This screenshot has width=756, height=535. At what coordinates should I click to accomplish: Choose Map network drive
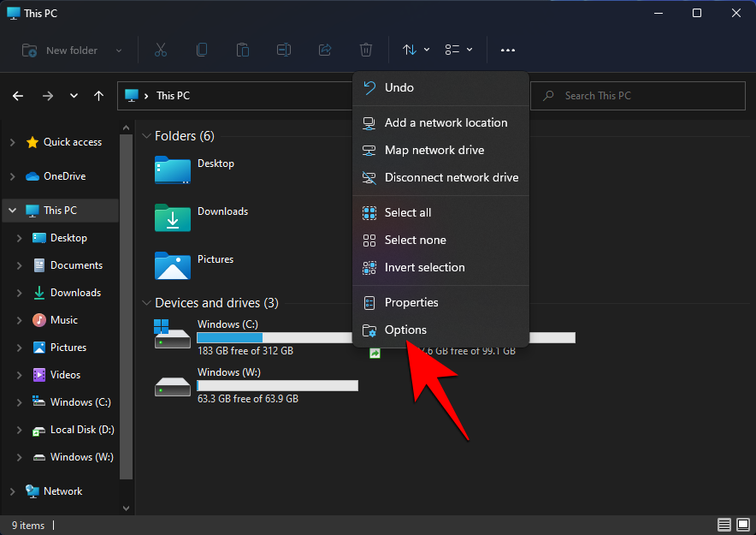point(433,150)
